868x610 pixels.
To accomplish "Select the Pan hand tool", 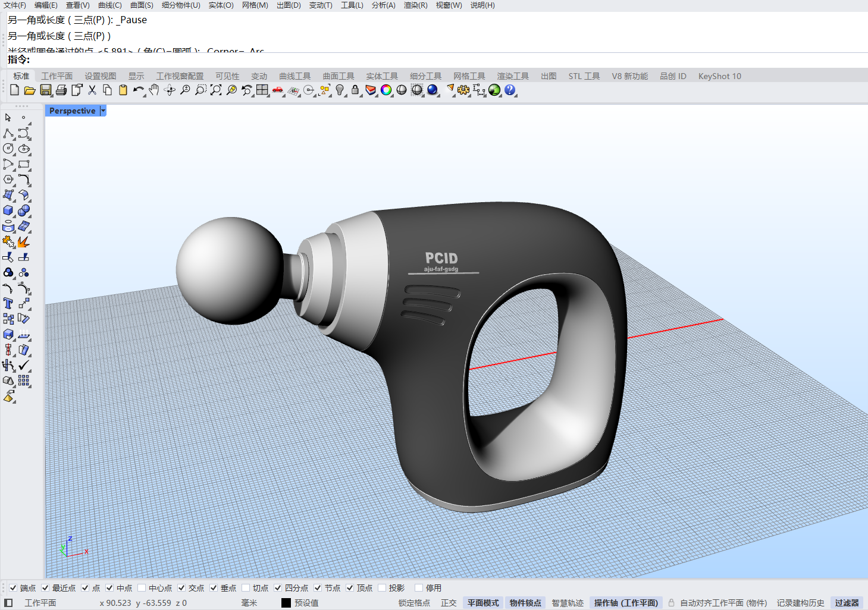I will pyautogui.click(x=154, y=90).
